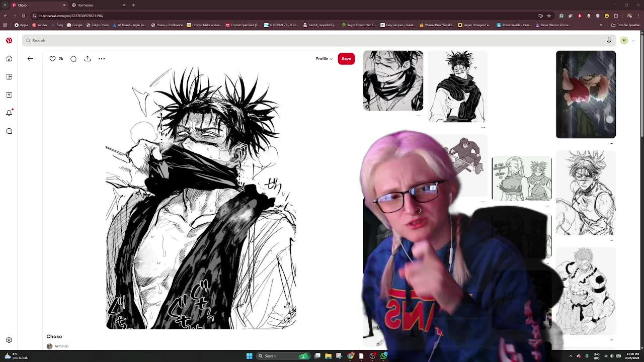Switch to the Choso browser tab
The image size is (644, 362).
[38, 5]
